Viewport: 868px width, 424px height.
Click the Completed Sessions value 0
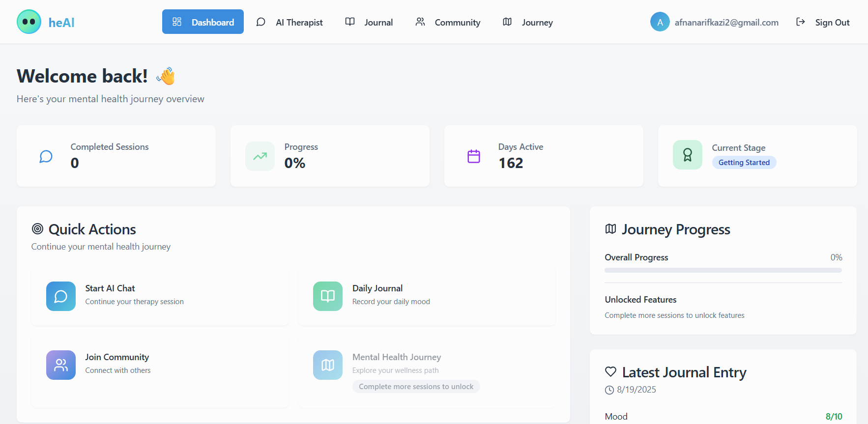tap(75, 163)
